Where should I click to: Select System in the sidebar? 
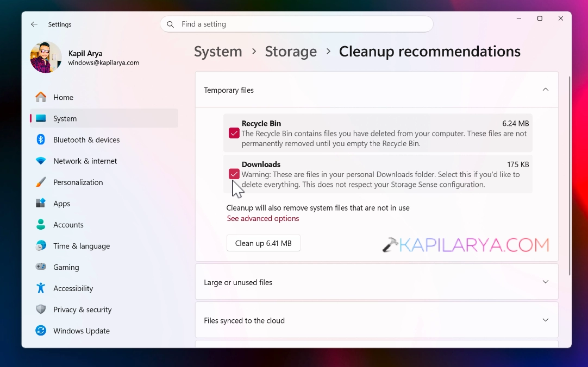pyautogui.click(x=104, y=118)
